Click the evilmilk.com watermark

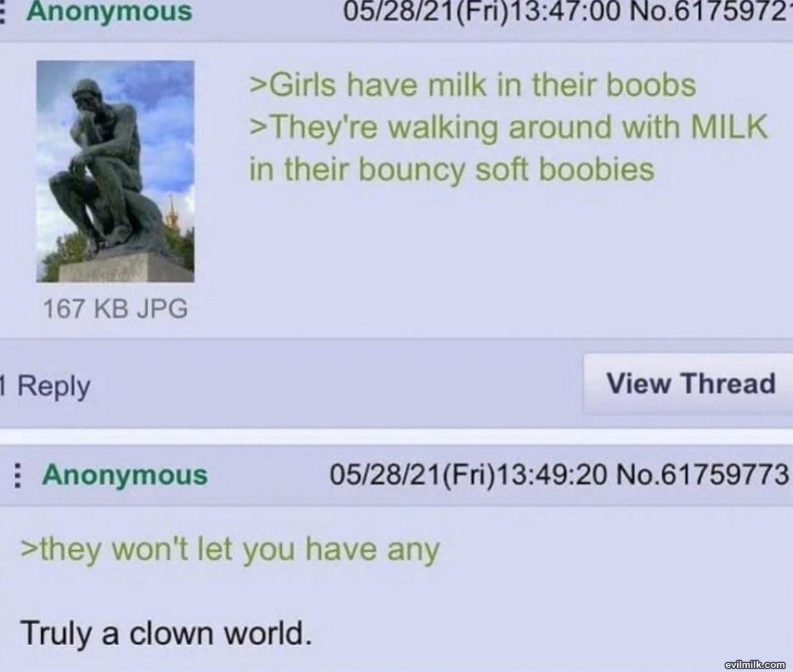(x=755, y=664)
